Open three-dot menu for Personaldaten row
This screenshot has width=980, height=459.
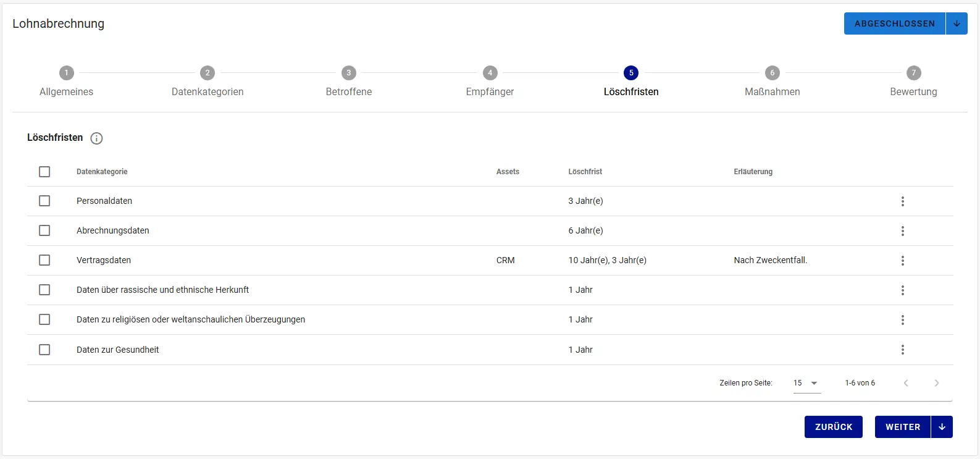coord(902,201)
